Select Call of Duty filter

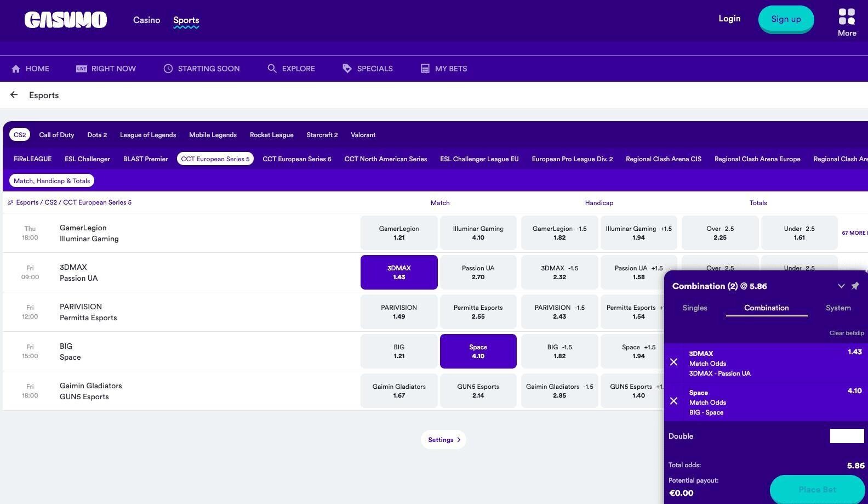point(56,135)
